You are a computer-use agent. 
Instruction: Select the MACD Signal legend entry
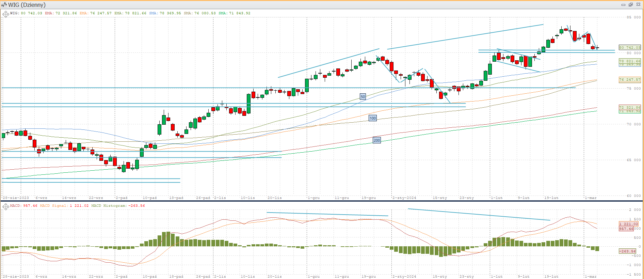tap(64, 206)
